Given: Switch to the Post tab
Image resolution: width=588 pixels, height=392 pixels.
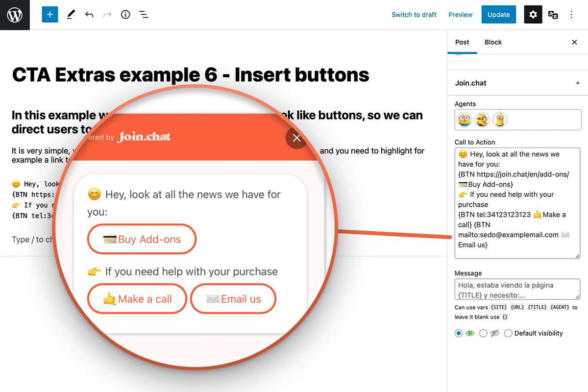Looking at the screenshot, I should (462, 42).
